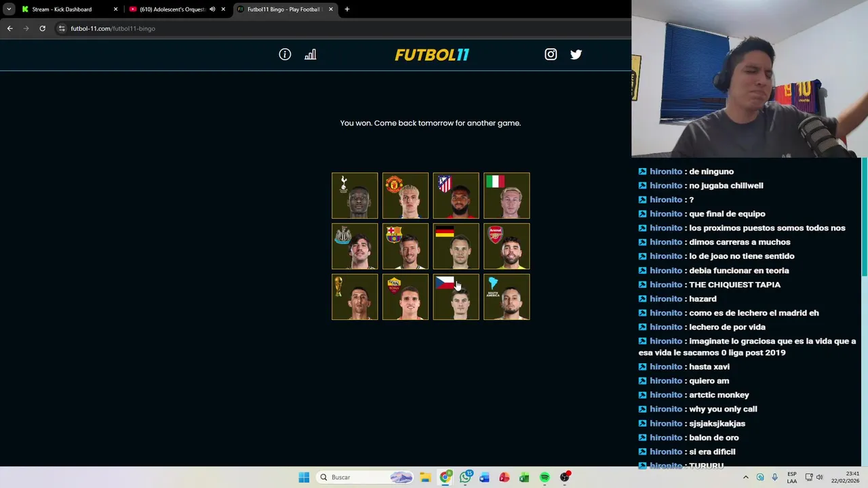
Task: Click the chat scrollbar on the right edge
Action: tap(865, 217)
